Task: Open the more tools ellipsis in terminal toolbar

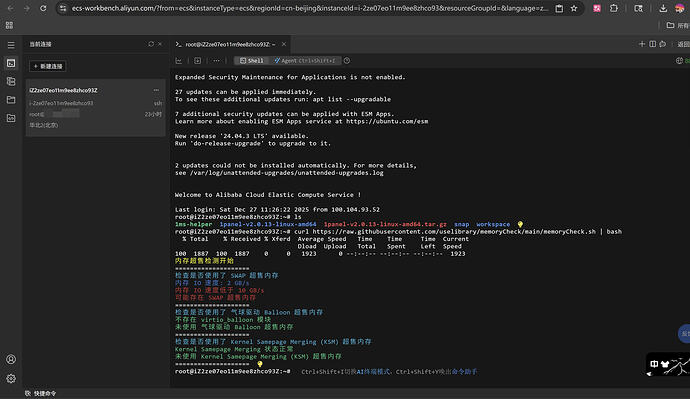Action: click(216, 61)
